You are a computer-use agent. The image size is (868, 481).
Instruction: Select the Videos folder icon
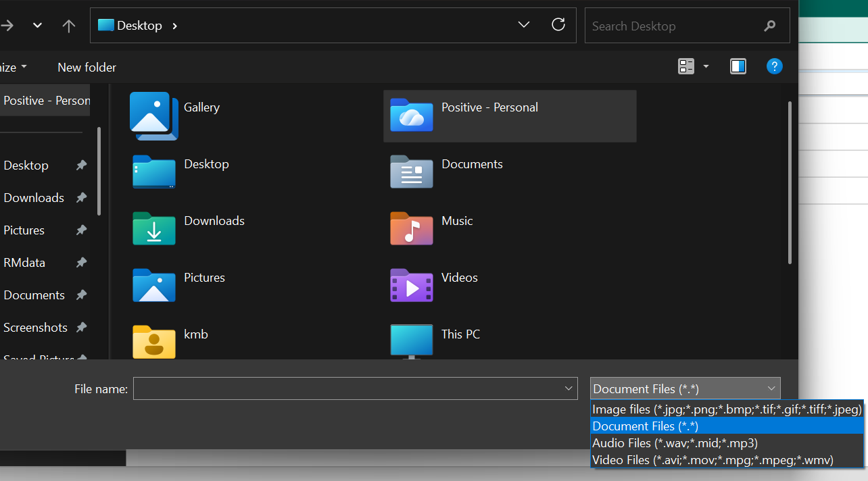point(411,285)
